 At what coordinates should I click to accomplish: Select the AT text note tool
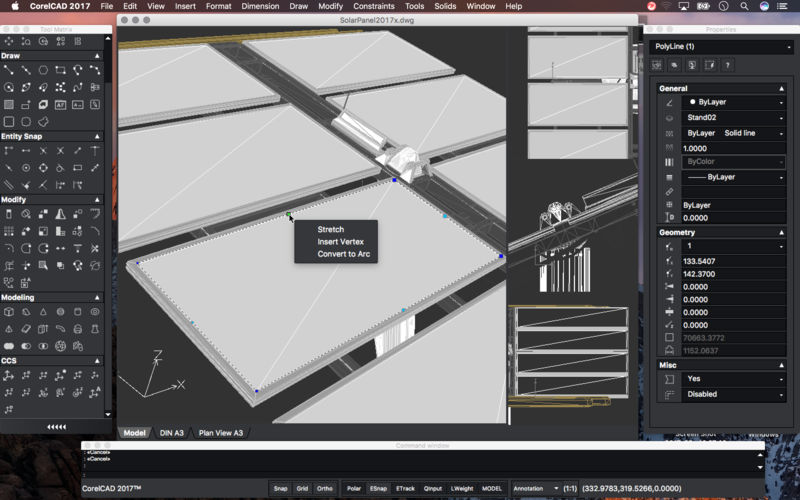point(60,105)
